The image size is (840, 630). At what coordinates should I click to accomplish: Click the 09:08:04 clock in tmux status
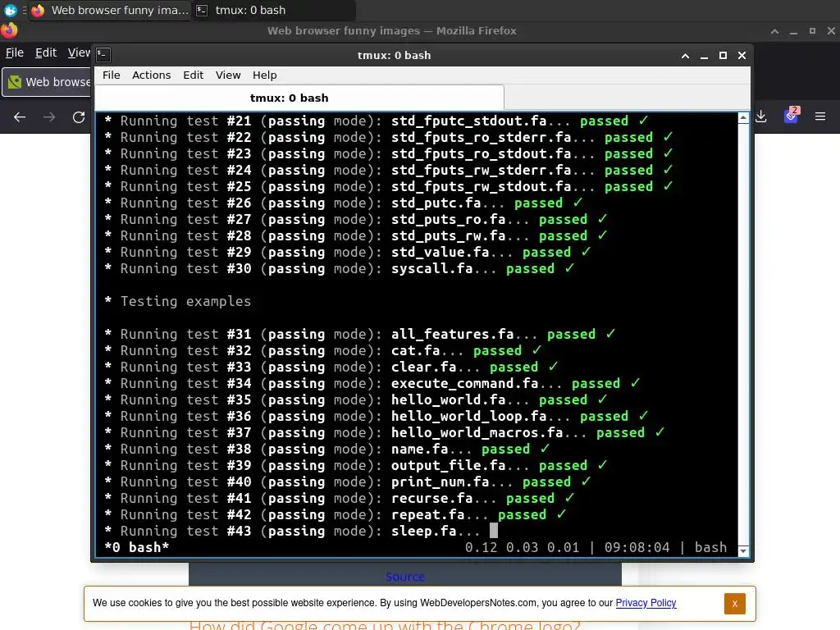[x=637, y=547]
